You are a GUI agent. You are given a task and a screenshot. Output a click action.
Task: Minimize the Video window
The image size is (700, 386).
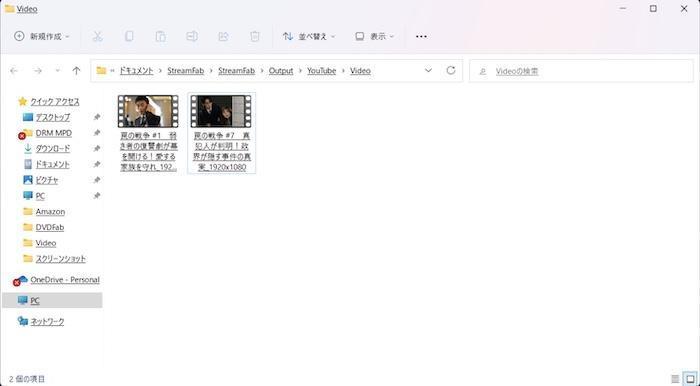click(x=623, y=8)
